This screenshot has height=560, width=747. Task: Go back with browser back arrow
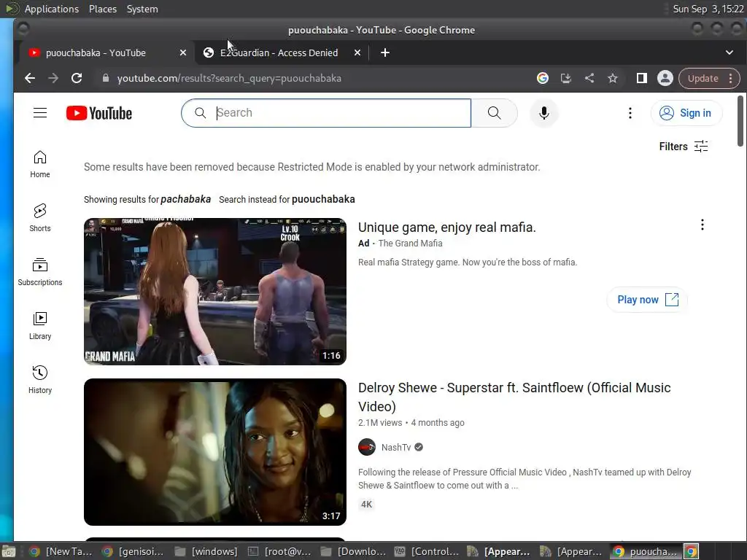[29, 78]
